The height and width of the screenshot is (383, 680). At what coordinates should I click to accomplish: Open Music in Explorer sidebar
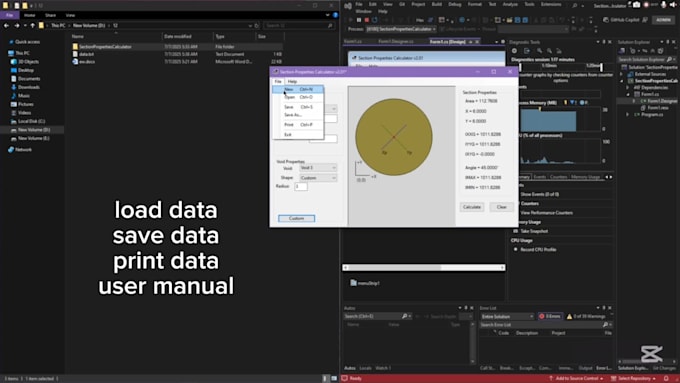[x=24, y=95]
